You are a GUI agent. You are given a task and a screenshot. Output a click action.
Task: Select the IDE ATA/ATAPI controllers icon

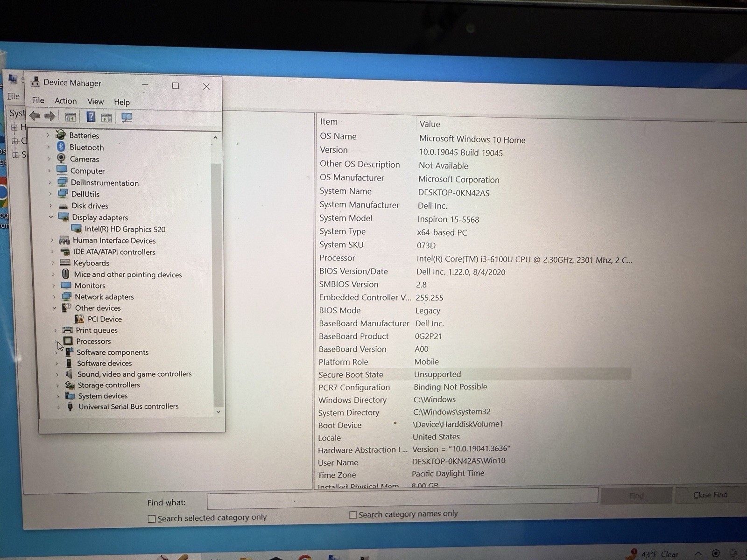[65, 252]
